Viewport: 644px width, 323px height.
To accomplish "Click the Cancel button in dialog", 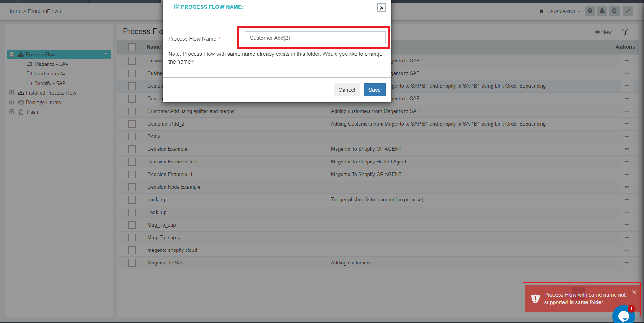I will [346, 90].
